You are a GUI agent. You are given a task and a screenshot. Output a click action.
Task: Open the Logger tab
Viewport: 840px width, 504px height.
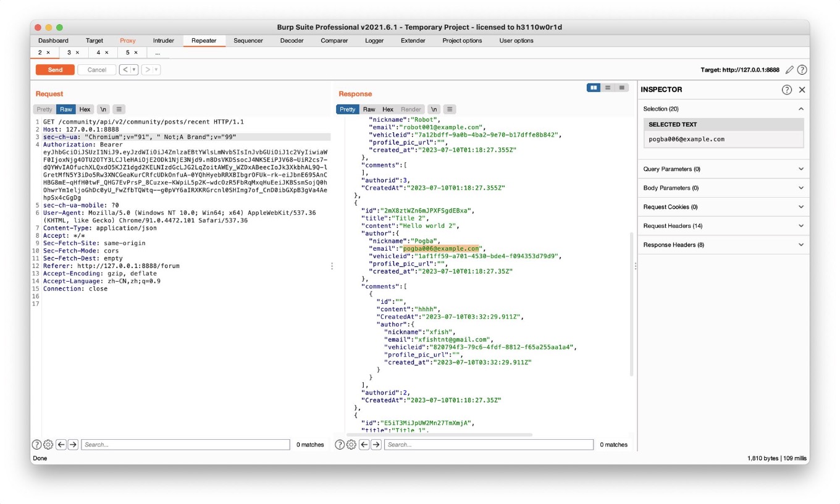coord(374,41)
